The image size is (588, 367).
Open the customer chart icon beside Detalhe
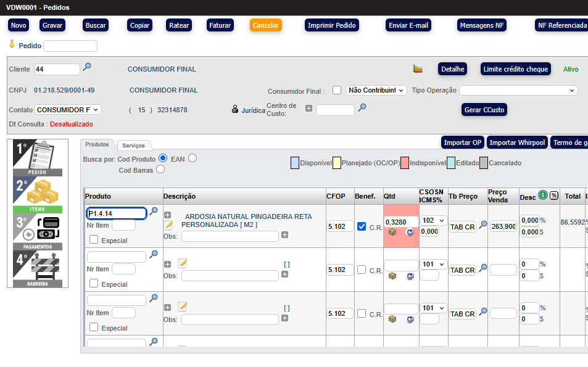coord(418,68)
